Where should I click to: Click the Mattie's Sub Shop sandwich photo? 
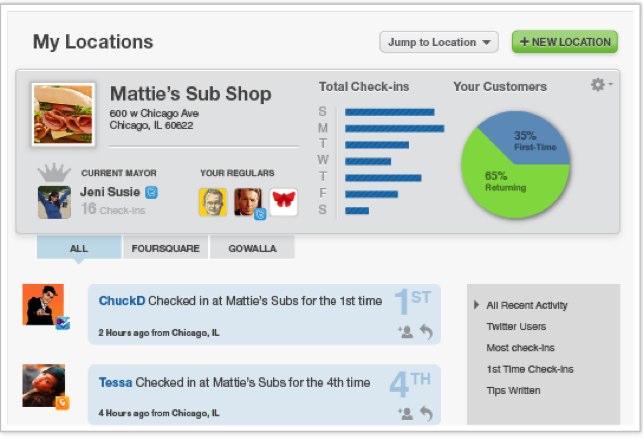(64, 114)
